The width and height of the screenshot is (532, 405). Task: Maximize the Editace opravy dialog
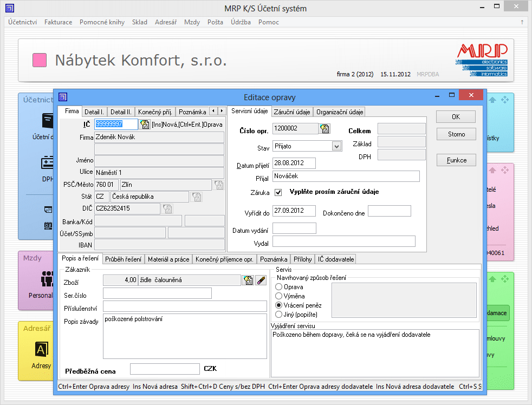(x=451, y=95)
